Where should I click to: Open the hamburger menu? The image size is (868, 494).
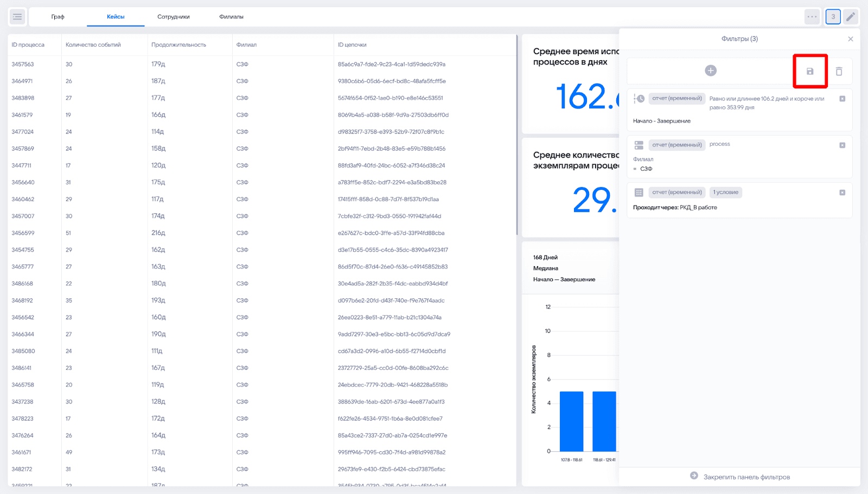17,17
